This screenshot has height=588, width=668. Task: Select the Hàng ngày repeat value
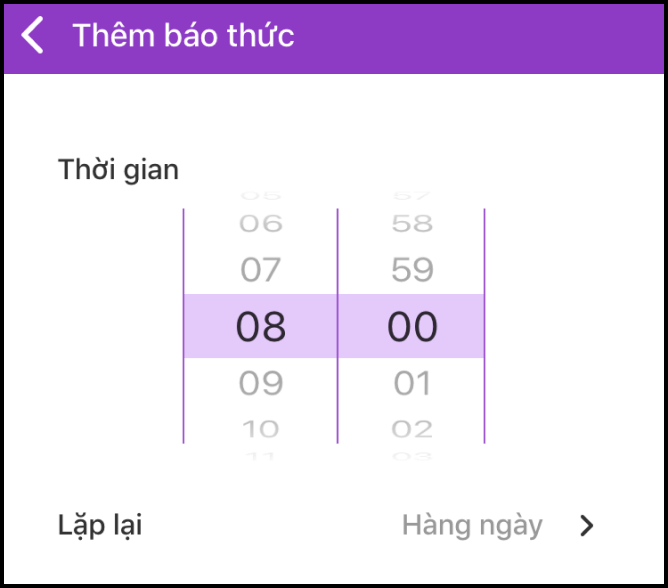472,525
